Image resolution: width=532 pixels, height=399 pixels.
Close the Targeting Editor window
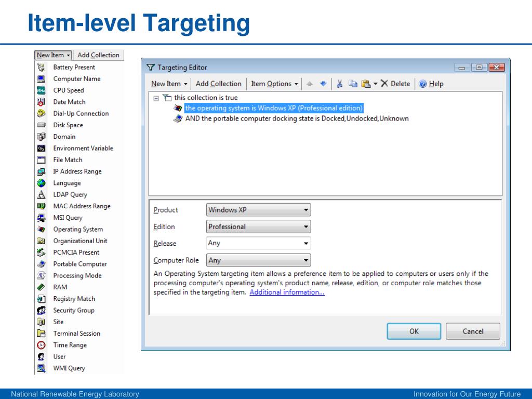pyautogui.click(x=496, y=68)
